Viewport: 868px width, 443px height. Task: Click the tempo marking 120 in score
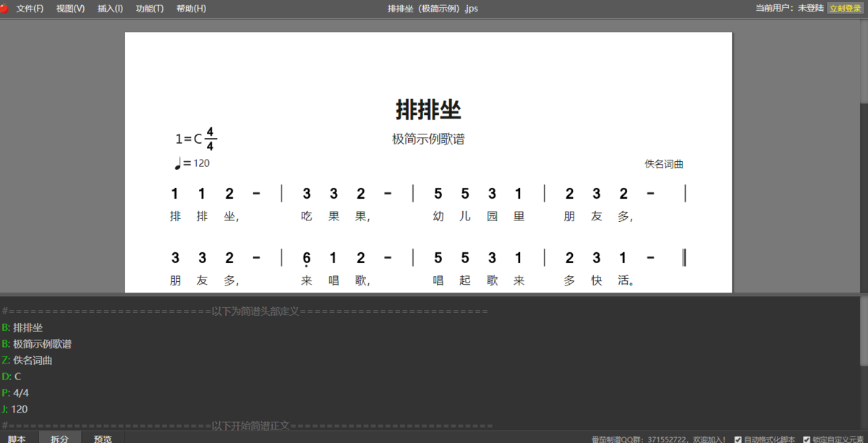(x=192, y=163)
